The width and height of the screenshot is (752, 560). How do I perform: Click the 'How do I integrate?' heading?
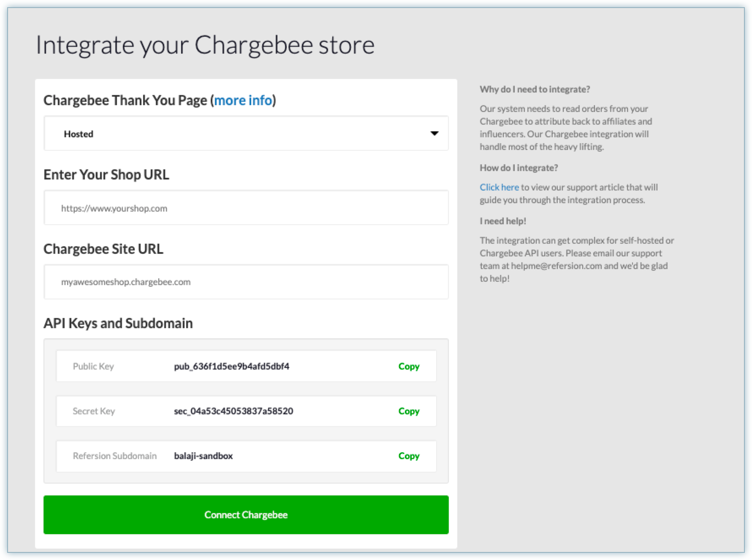(x=519, y=168)
